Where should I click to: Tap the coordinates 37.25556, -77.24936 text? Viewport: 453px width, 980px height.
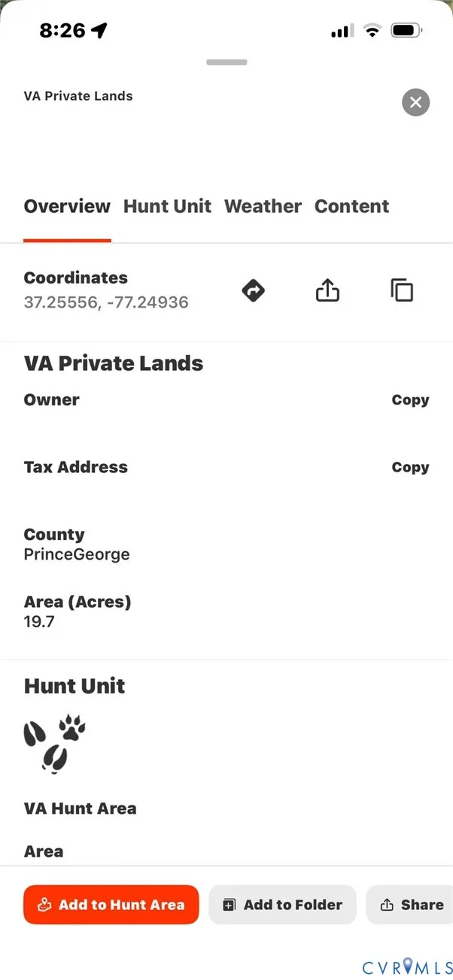(106, 302)
